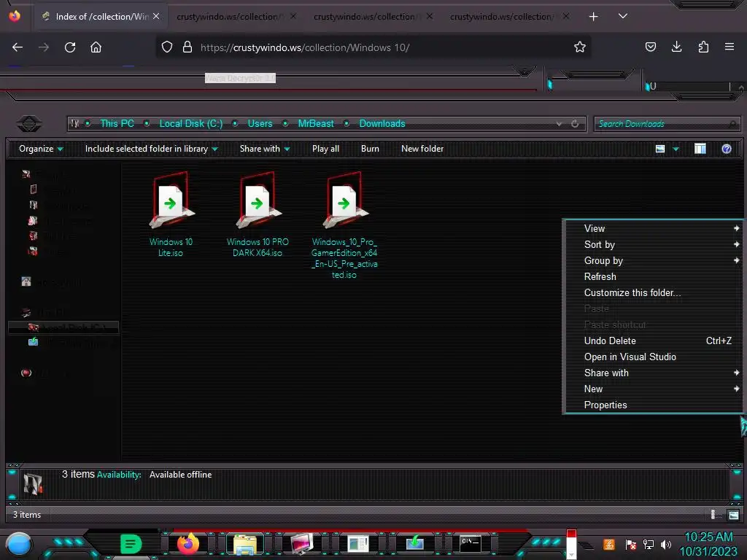Image resolution: width=747 pixels, height=560 pixels.
Task: Toggle the preview pane in Explorer
Action: (700, 149)
